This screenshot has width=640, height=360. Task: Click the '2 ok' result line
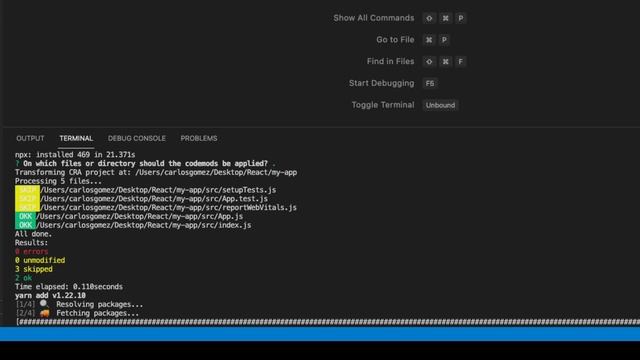pos(23,278)
